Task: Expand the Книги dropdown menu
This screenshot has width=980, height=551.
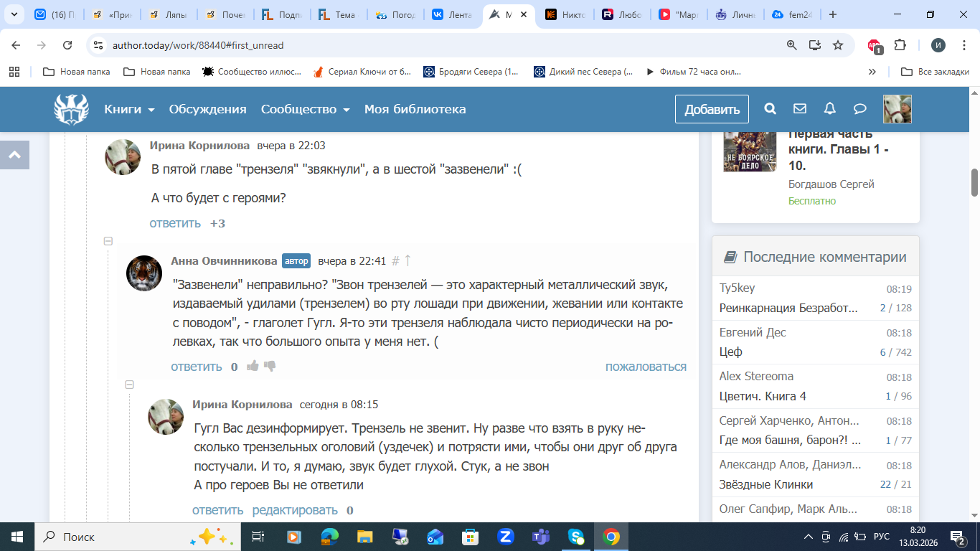Action: coord(129,109)
